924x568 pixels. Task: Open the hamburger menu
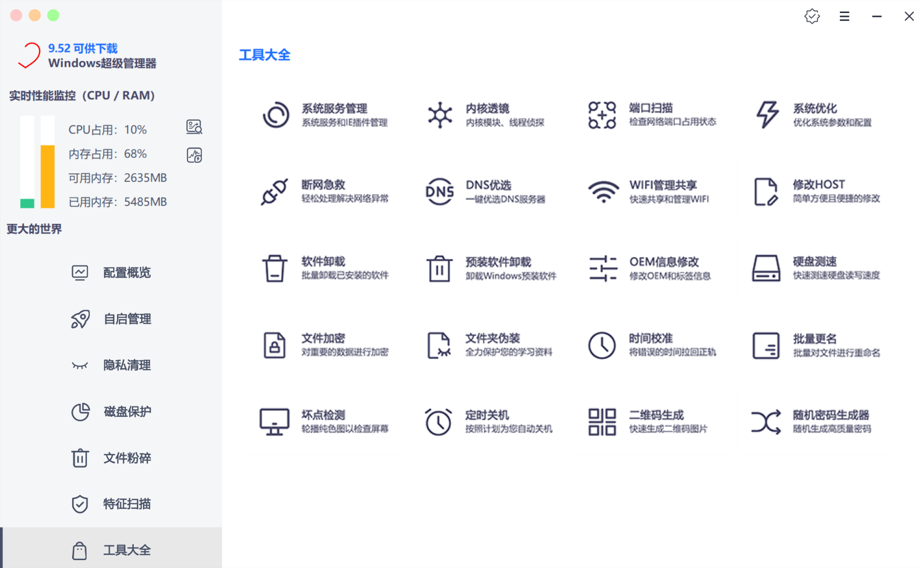(x=844, y=16)
